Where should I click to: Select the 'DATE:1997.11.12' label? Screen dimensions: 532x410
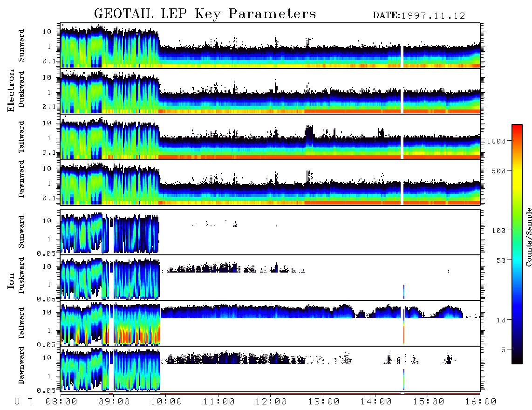[419, 16]
